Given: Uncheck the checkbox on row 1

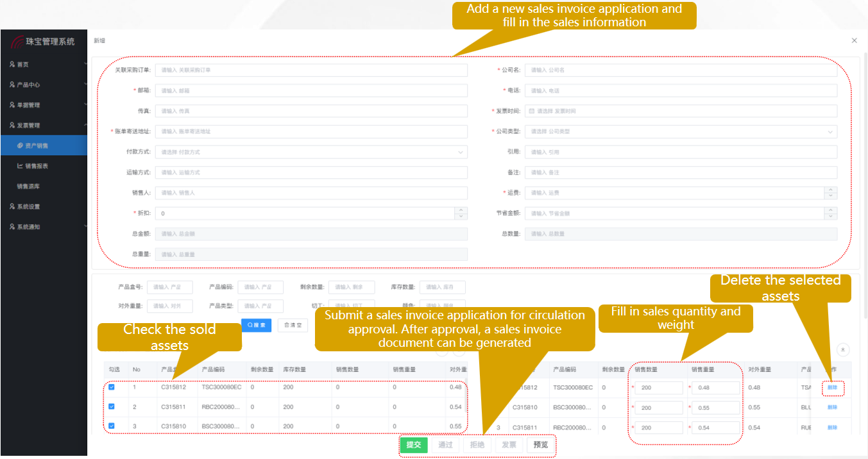Looking at the screenshot, I should [x=111, y=387].
